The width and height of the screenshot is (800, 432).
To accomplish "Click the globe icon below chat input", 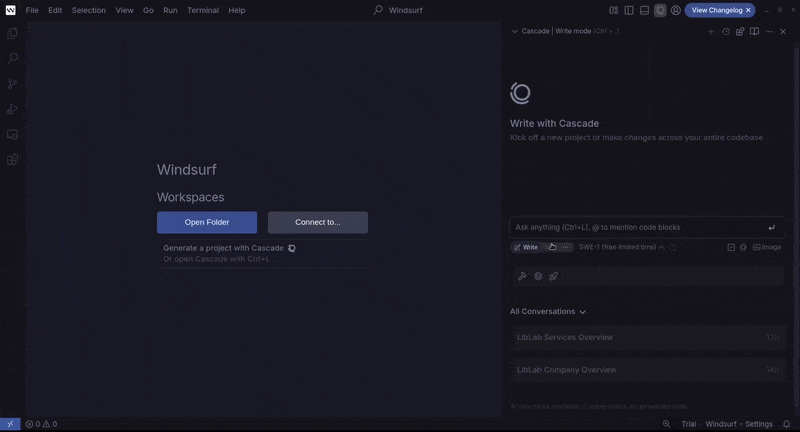I will (x=538, y=276).
